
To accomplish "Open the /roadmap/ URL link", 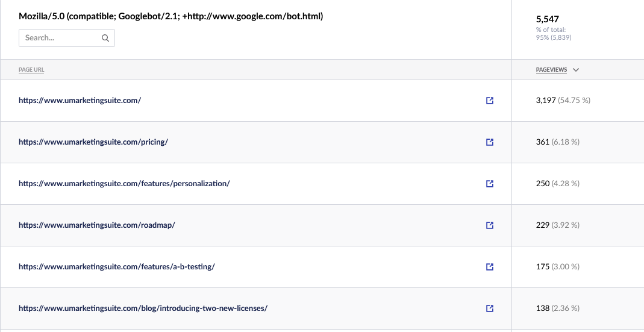I will pos(96,225).
